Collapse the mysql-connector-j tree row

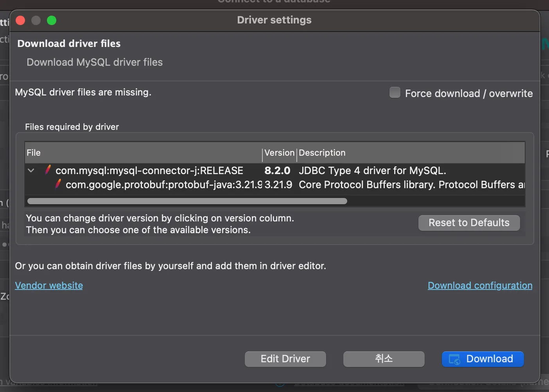click(x=31, y=171)
